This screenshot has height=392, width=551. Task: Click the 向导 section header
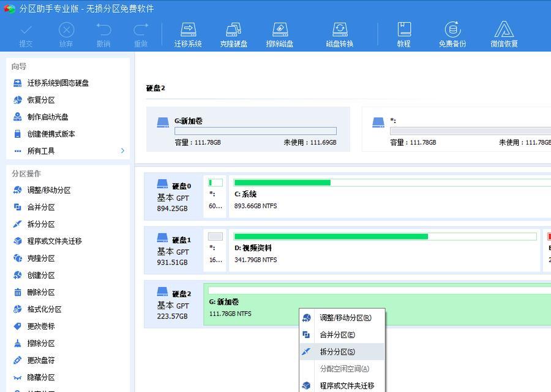tap(19, 66)
